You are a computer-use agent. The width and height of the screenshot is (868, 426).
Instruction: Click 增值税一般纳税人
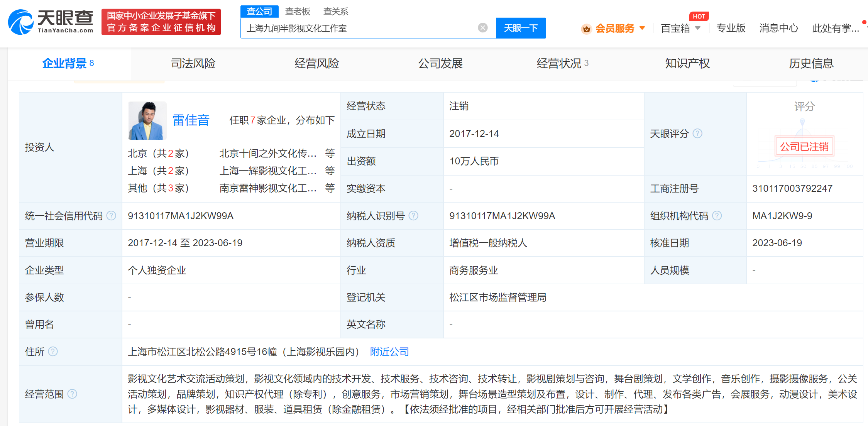coord(488,243)
